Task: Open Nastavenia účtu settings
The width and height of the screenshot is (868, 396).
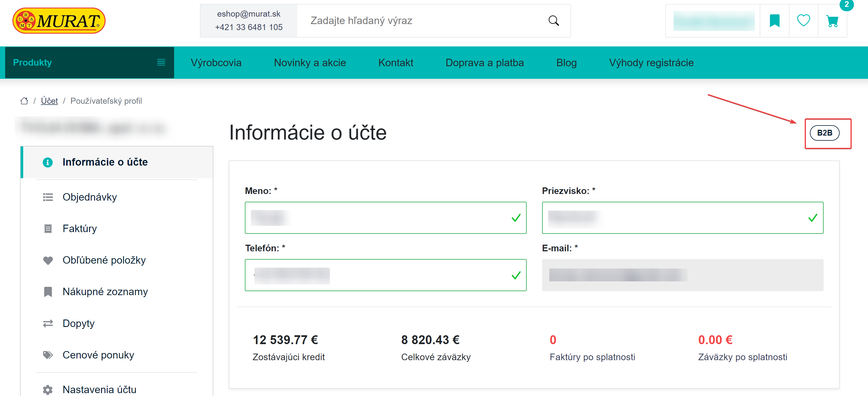Action: pyautogui.click(x=99, y=389)
